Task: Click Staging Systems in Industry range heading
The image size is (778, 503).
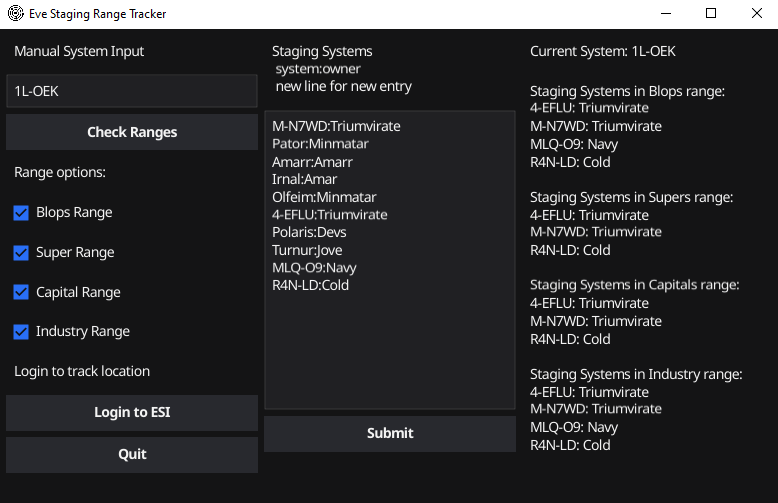Action: [636, 374]
